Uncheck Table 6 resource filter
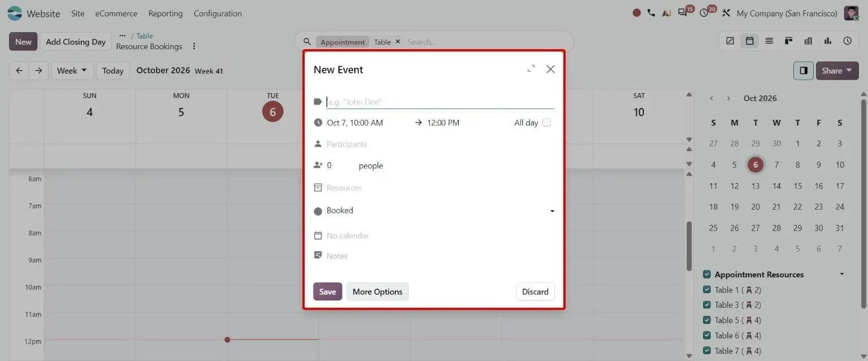 click(x=706, y=336)
